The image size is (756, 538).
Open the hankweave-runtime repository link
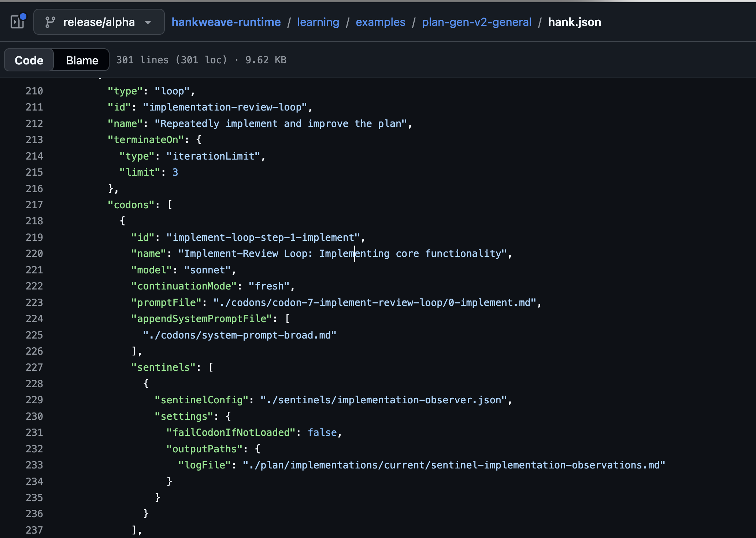click(x=226, y=22)
